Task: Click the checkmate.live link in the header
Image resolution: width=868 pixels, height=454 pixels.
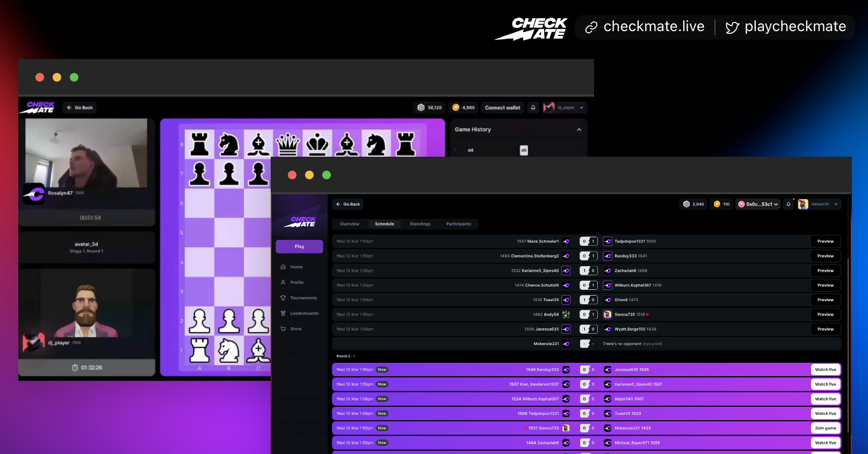Action: (645, 27)
